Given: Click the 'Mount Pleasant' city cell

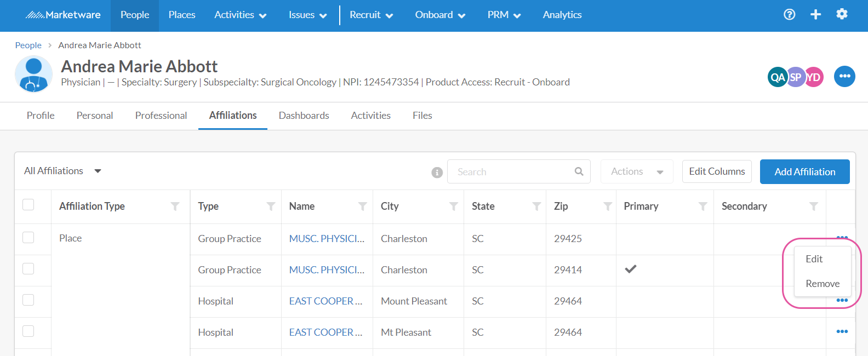Looking at the screenshot, I should pos(414,301).
